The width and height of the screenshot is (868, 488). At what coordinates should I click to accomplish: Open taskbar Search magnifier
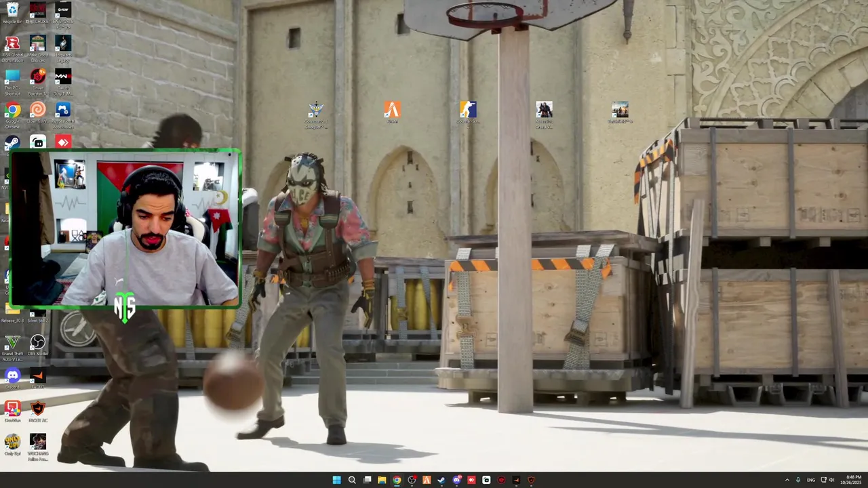(352, 480)
